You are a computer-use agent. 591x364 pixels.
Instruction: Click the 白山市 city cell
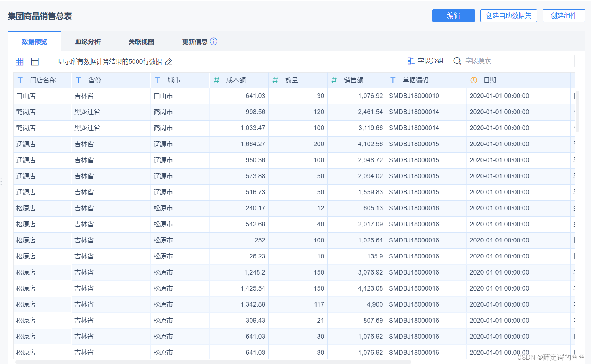click(180, 96)
